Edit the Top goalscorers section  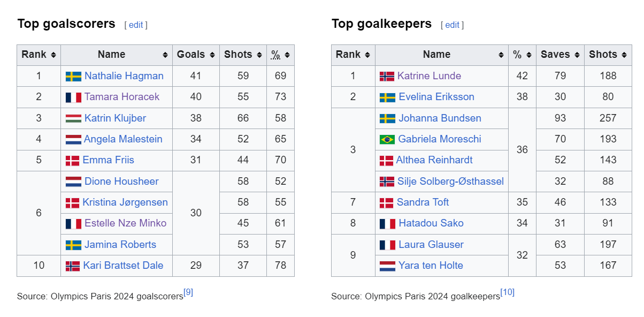(136, 25)
